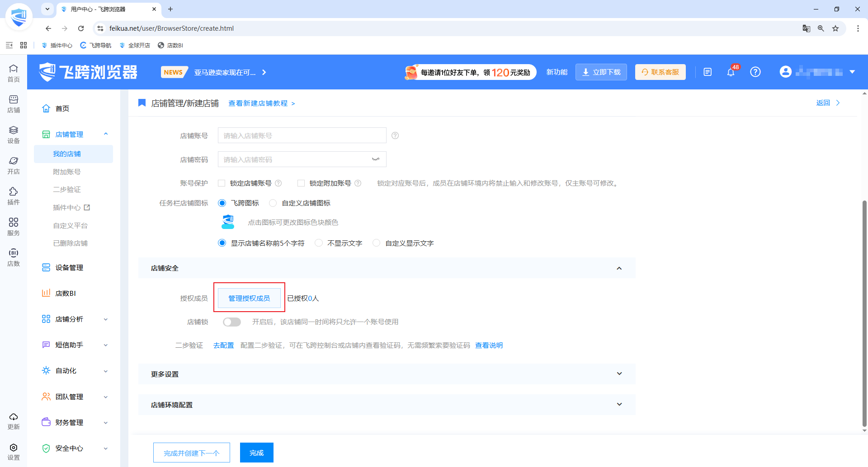Click the user avatar icon in header
This screenshot has height=467, width=868.
(x=786, y=72)
